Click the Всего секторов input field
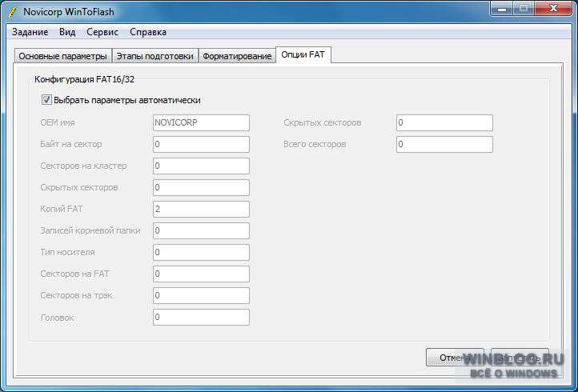The image size is (578, 392). coord(444,145)
